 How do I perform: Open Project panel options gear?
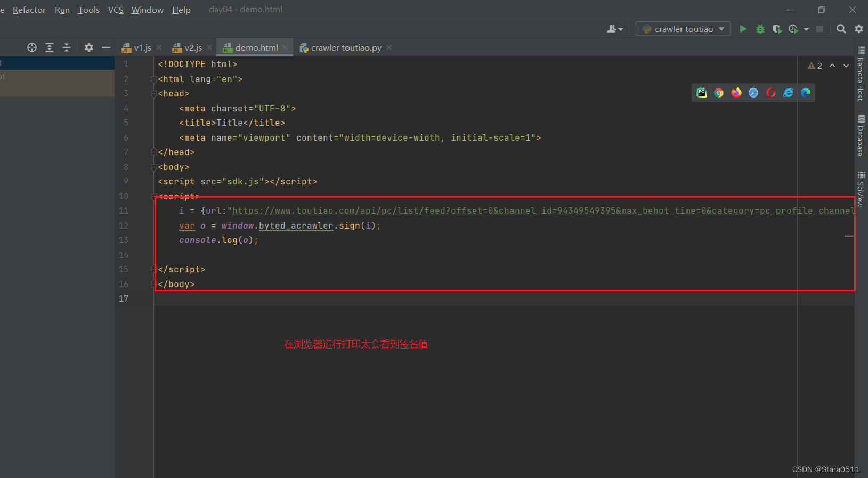pos(89,47)
